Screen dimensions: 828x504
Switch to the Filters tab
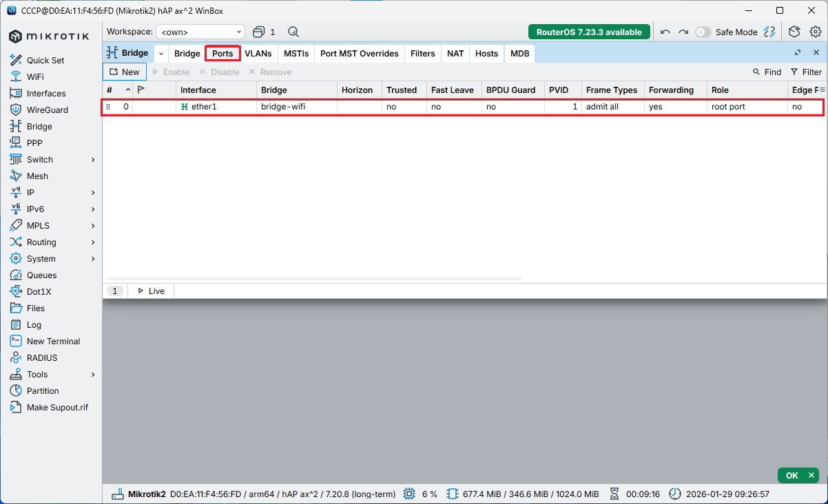(423, 54)
